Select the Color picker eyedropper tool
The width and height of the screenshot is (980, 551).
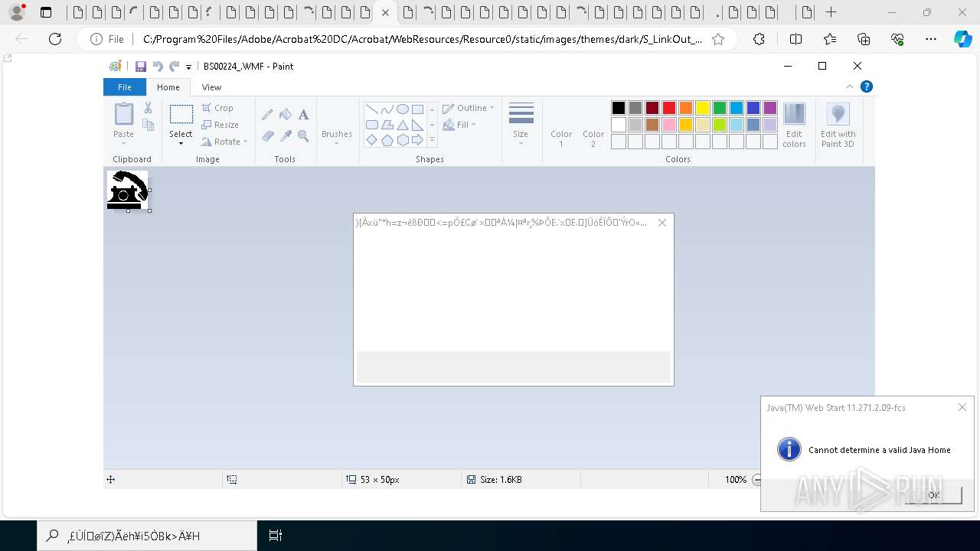click(x=286, y=135)
